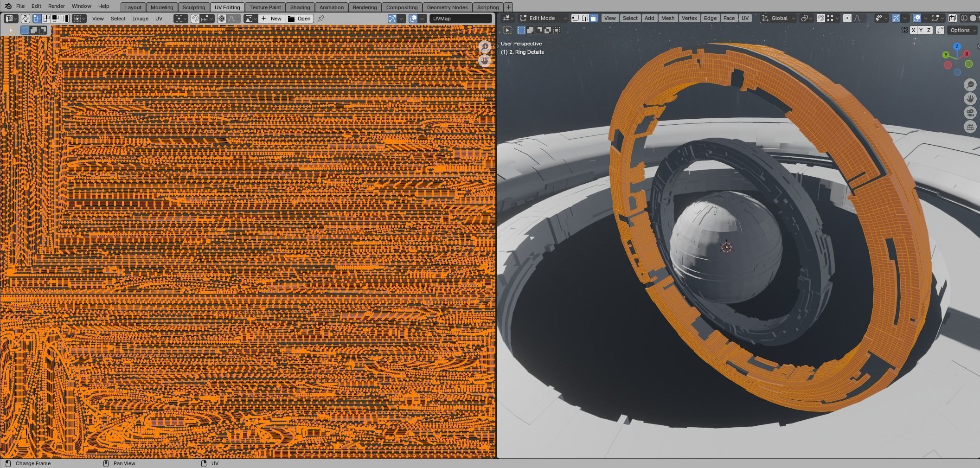Toggle auto-merge vertices icon
The height and width of the screenshot is (468, 980).
tap(940, 30)
